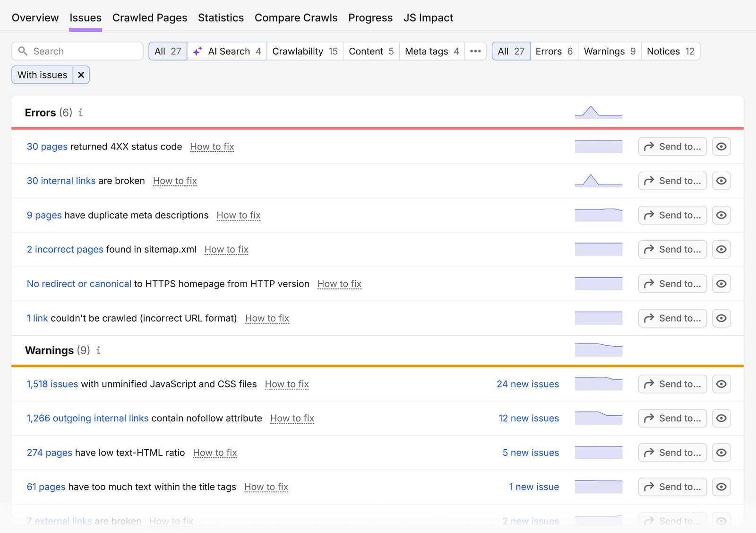Viewport: 756px width, 533px height.
Task: Open How to fix for 4XX status code
Action: (x=212, y=147)
